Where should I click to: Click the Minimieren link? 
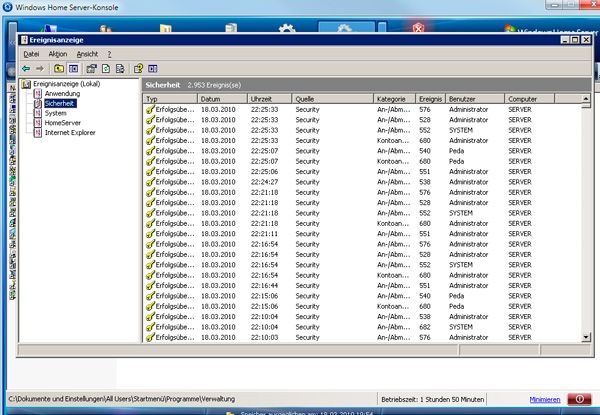point(545,399)
